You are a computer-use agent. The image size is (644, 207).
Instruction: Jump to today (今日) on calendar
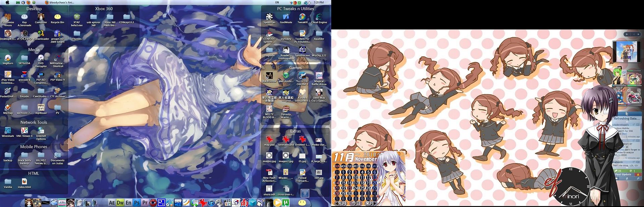[356, 203]
